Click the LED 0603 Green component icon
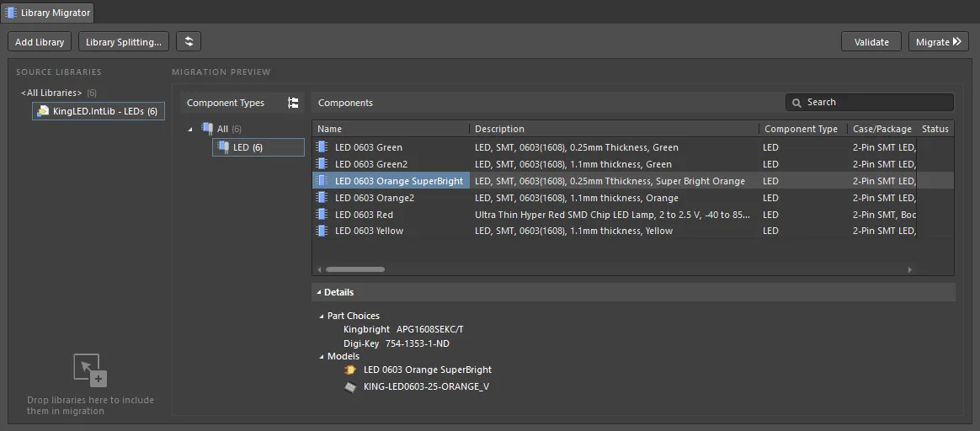The height and width of the screenshot is (431, 980). click(x=322, y=147)
